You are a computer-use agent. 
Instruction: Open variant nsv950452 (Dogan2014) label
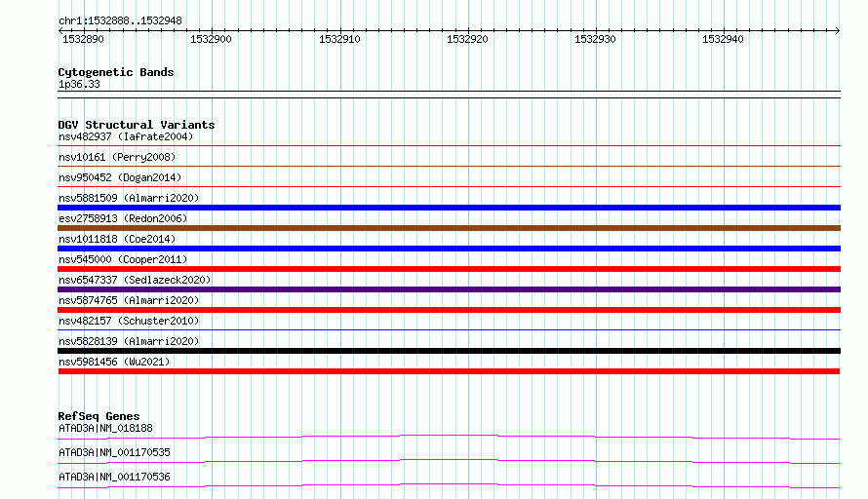click(x=120, y=177)
